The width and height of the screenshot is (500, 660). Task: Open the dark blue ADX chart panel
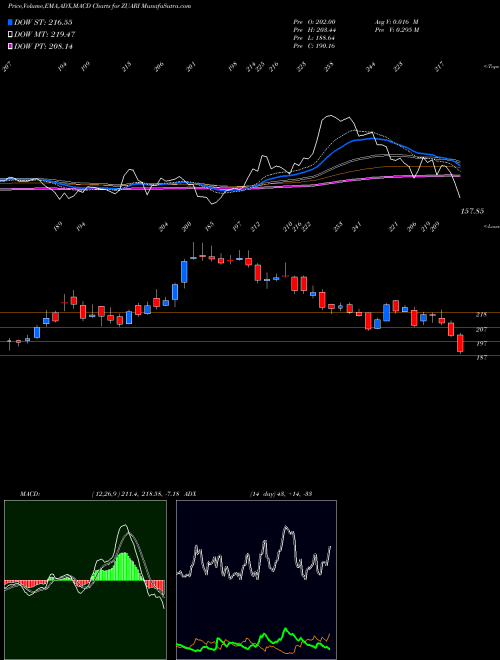pyautogui.click(x=256, y=580)
